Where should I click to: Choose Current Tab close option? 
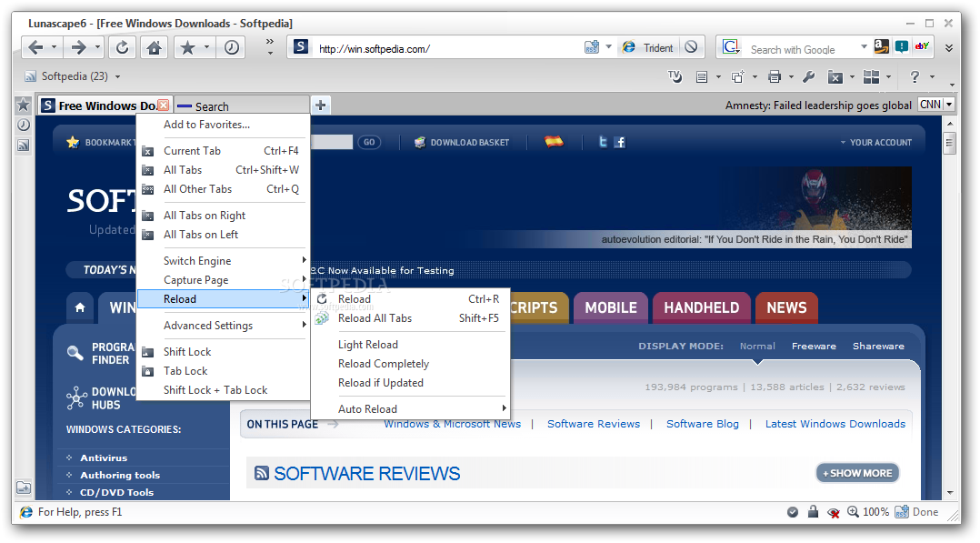pyautogui.click(x=223, y=151)
